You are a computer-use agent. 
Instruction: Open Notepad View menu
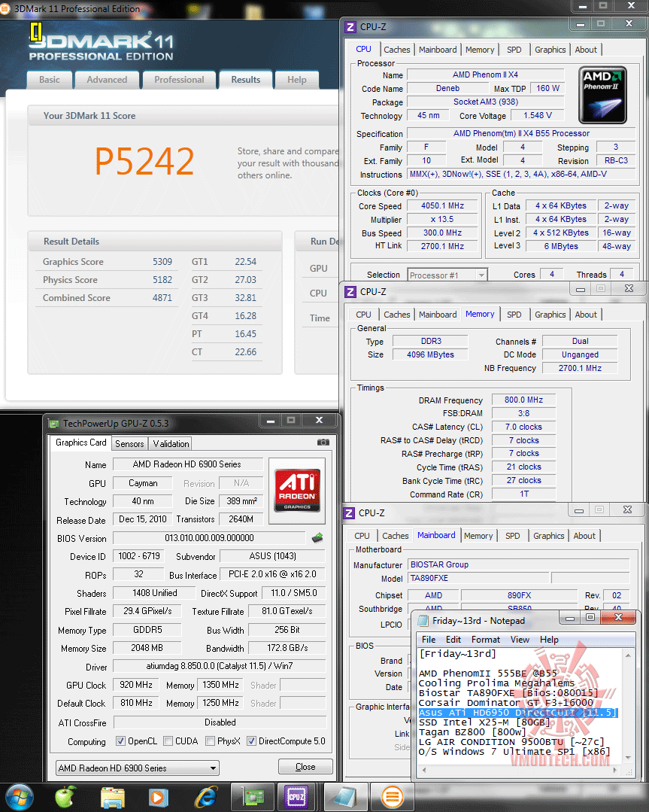520,640
